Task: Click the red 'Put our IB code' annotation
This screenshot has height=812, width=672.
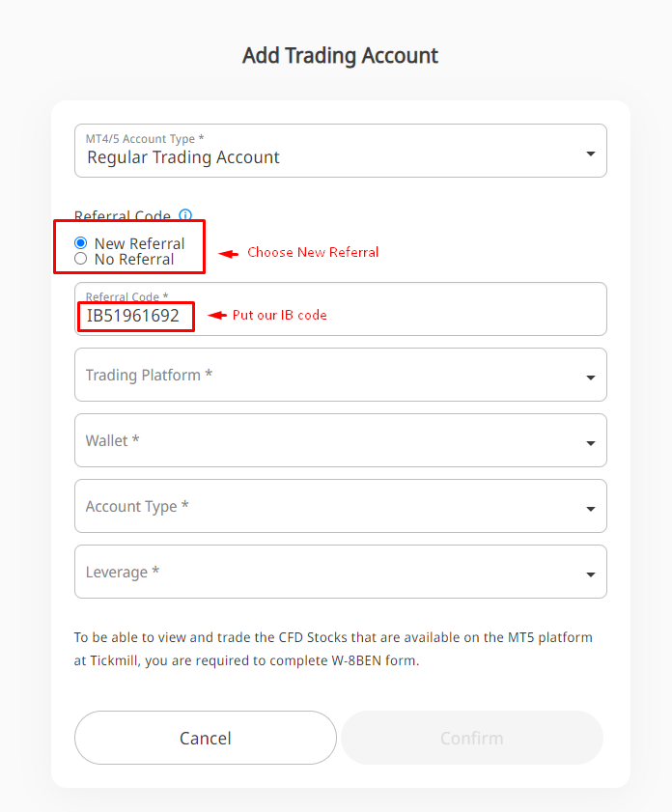Action: click(279, 316)
